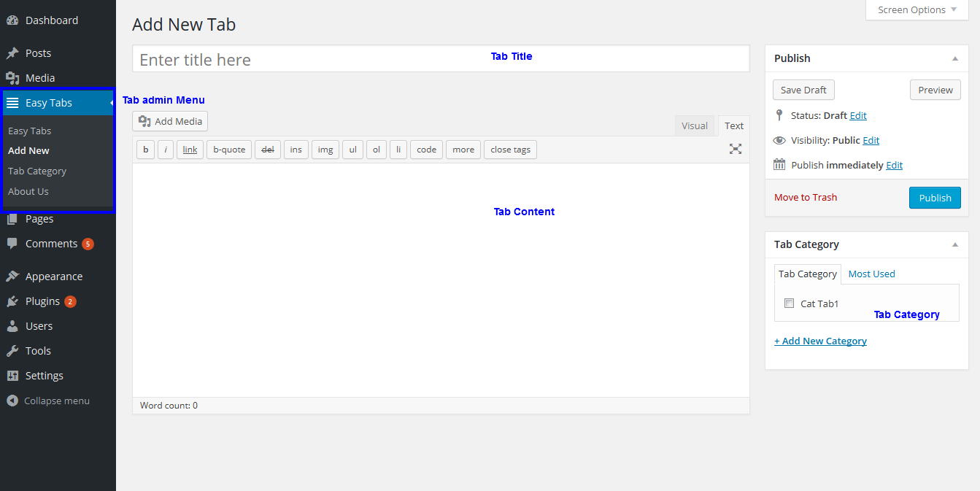Image resolution: width=980 pixels, height=491 pixels.
Task: Click the Appearance paintbrush icon
Action: pyautogui.click(x=12, y=277)
